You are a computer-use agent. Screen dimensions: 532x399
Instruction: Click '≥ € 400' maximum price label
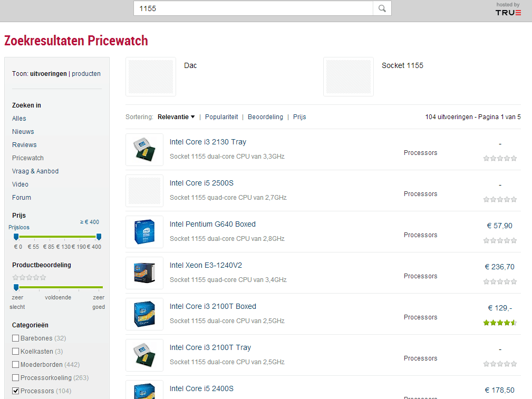click(x=90, y=222)
